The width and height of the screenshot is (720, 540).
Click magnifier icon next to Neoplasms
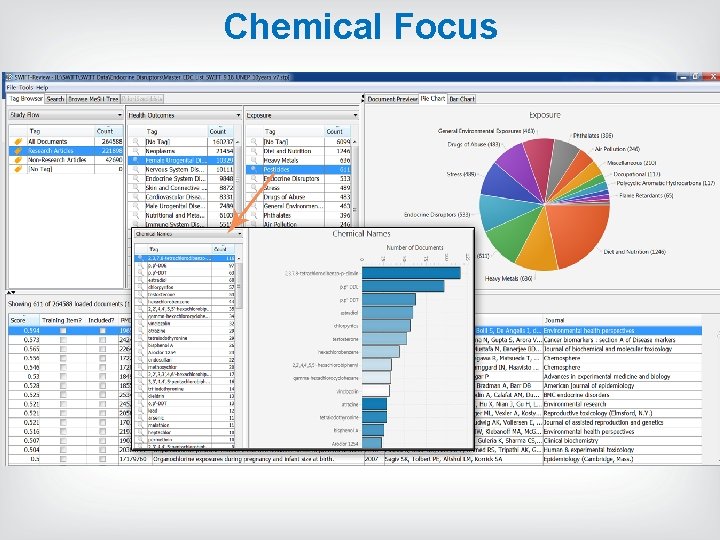(x=136, y=151)
